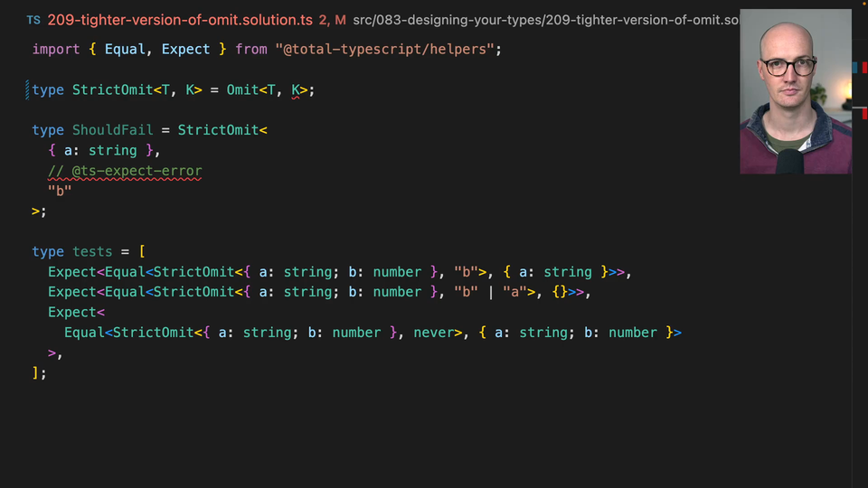The width and height of the screenshot is (868, 488).
Task: Click the "2, M" problems badge in the tab
Action: [x=332, y=19]
